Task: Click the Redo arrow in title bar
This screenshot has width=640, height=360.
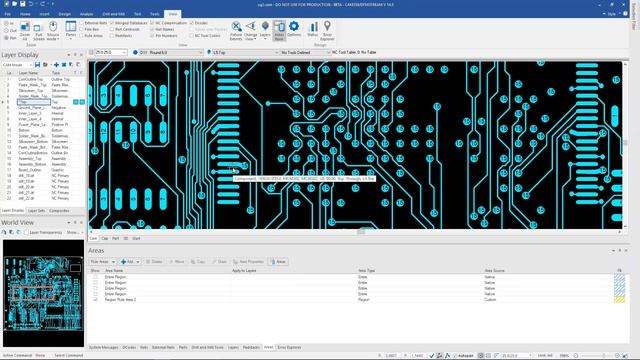Action: tap(42, 4)
